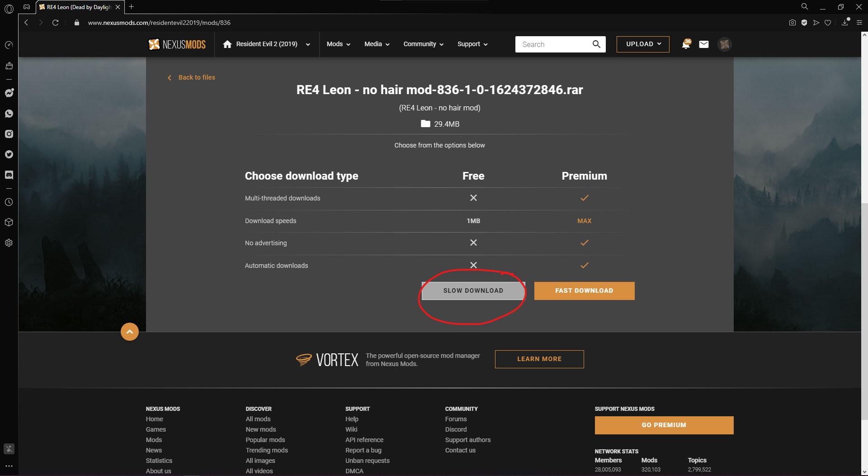
Task: Take a snapshot with the camera icon
Action: [x=793, y=23]
